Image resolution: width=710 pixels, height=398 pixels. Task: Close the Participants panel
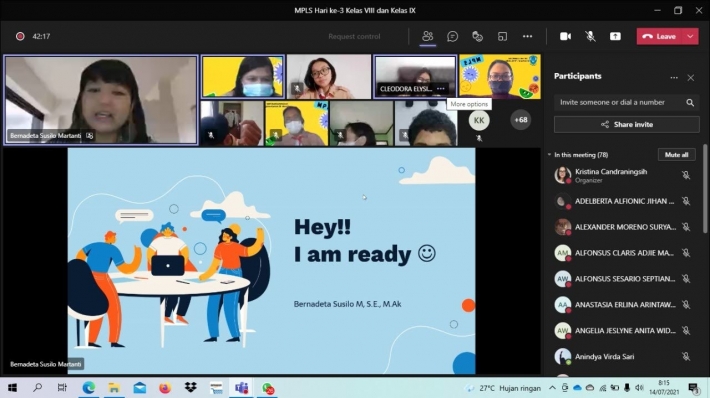tap(691, 78)
